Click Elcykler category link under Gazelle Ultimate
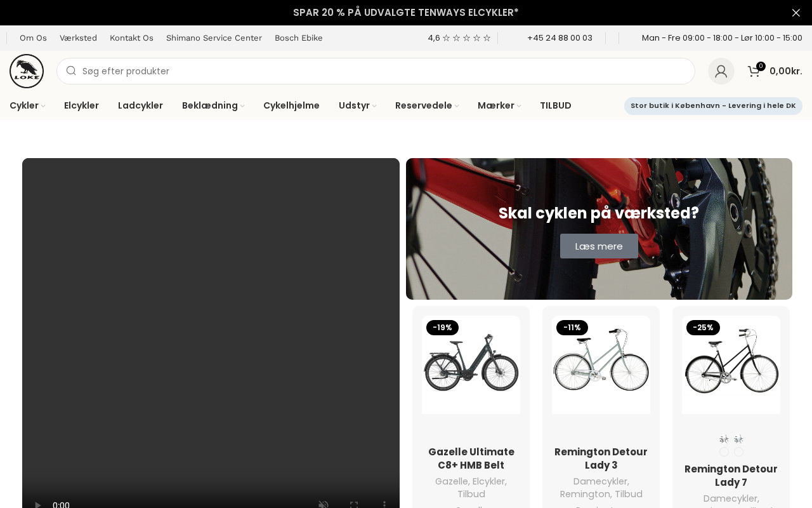The image size is (812, 508). click(489, 481)
